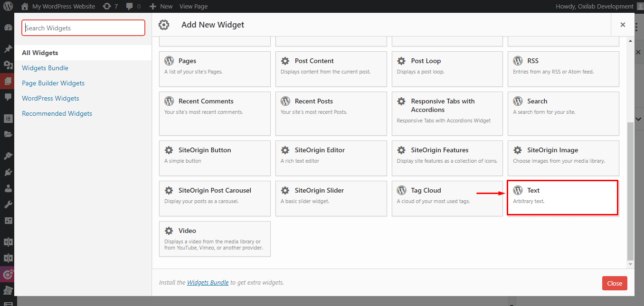Click the WordPress icon on the Search widget
The image size is (644, 306).
point(518,101)
